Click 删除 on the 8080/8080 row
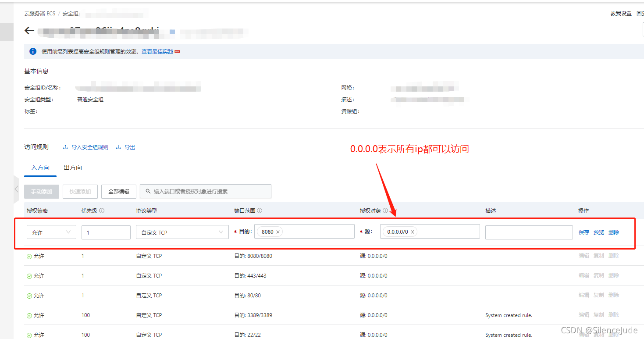Viewport: 644px width, 339px height. pos(614,256)
